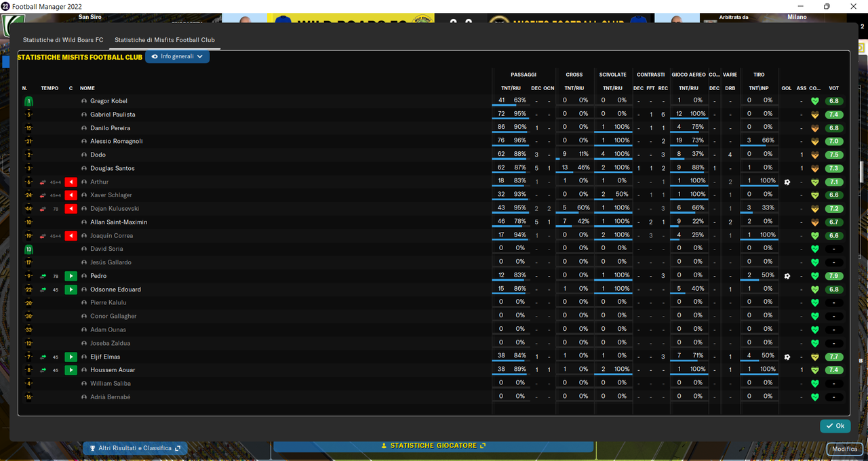Click Gregor Kobel's green goalkeeper shirt number 1

(28, 101)
